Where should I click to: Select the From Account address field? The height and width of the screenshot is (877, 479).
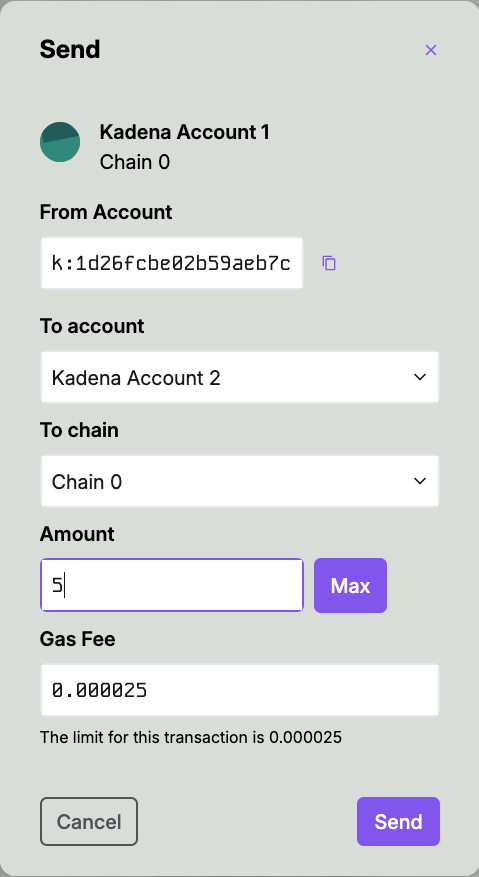click(172, 263)
